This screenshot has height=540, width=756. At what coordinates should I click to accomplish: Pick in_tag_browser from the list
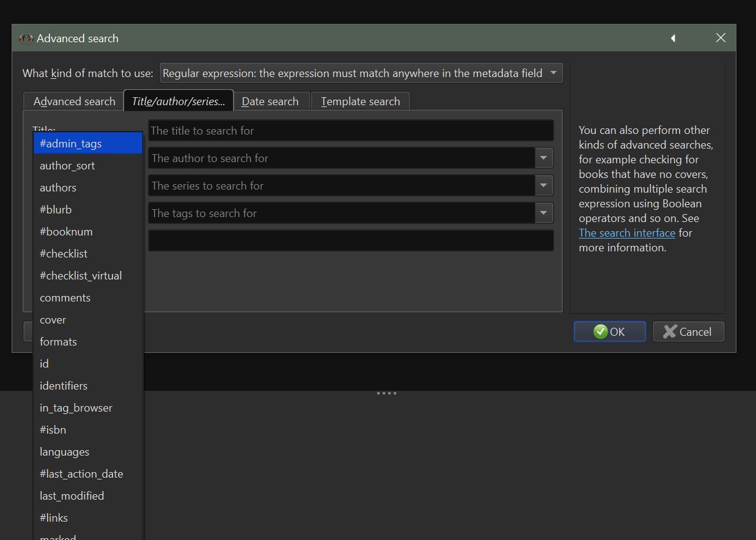coord(88,408)
